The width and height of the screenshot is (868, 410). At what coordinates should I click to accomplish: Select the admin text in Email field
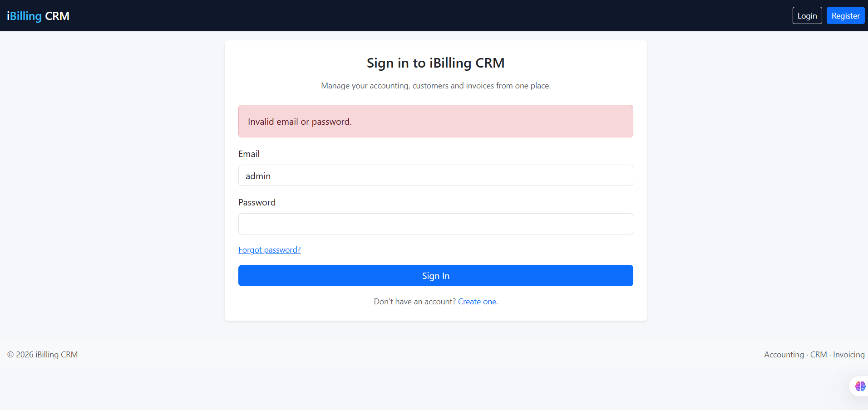click(x=258, y=176)
